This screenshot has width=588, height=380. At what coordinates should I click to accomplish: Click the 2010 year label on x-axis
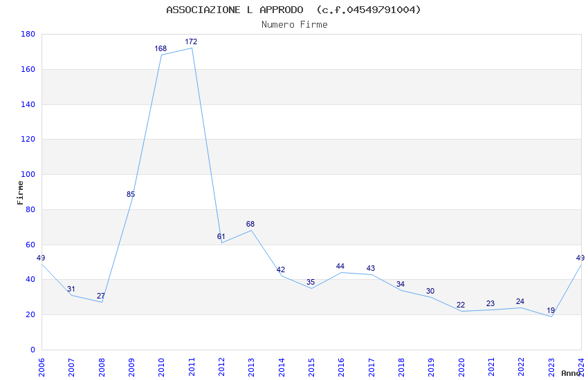(162, 367)
